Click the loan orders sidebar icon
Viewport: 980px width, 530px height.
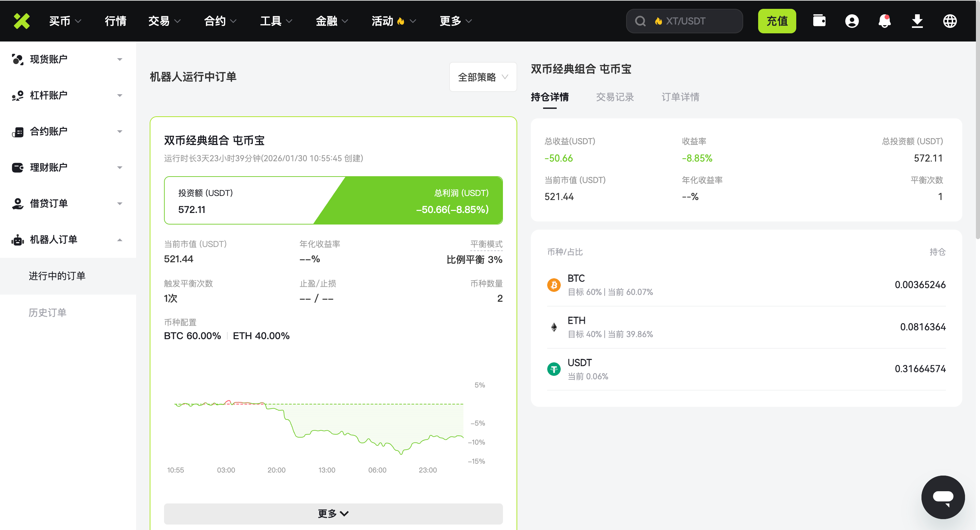pos(17,204)
